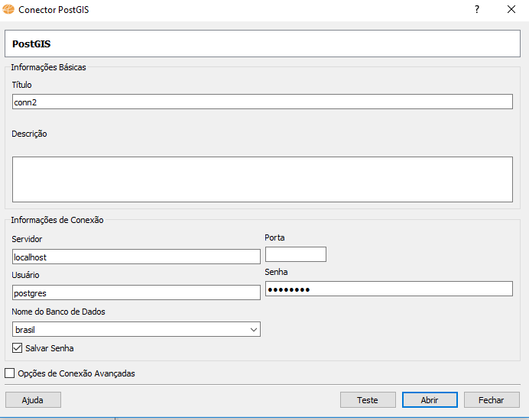Click the PostGIS header text
The height and width of the screenshot is (420, 529).
[31, 44]
